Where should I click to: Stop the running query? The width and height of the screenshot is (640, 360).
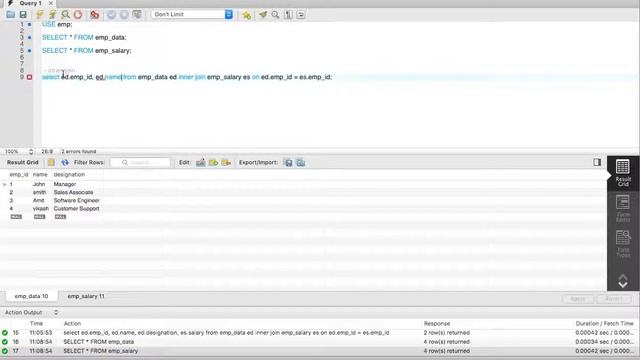[x=78, y=15]
